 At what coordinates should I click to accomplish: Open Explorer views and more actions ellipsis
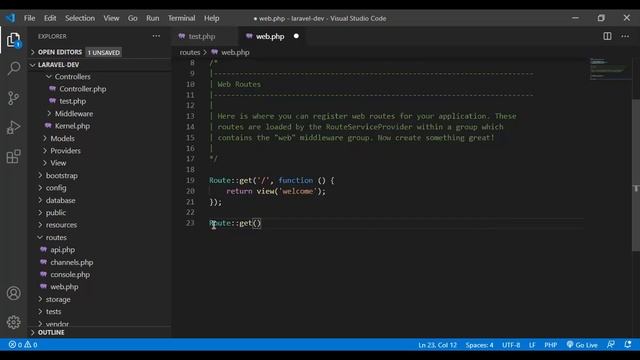156,36
